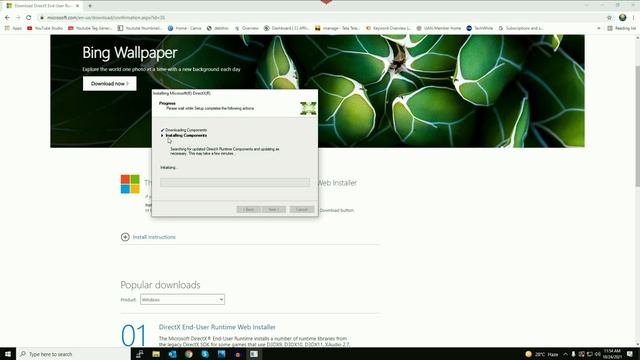Click the Back button in DirectX installer
The width and height of the screenshot is (640, 360).
pos(248,209)
